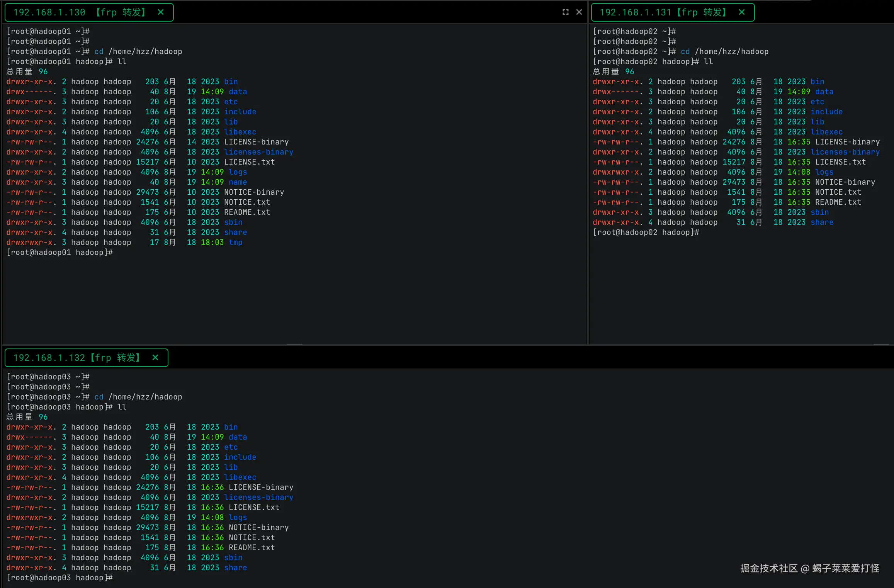Close the 192.168.1.130 frp tab
The height and width of the screenshot is (588, 894).
click(x=161, y=12)
